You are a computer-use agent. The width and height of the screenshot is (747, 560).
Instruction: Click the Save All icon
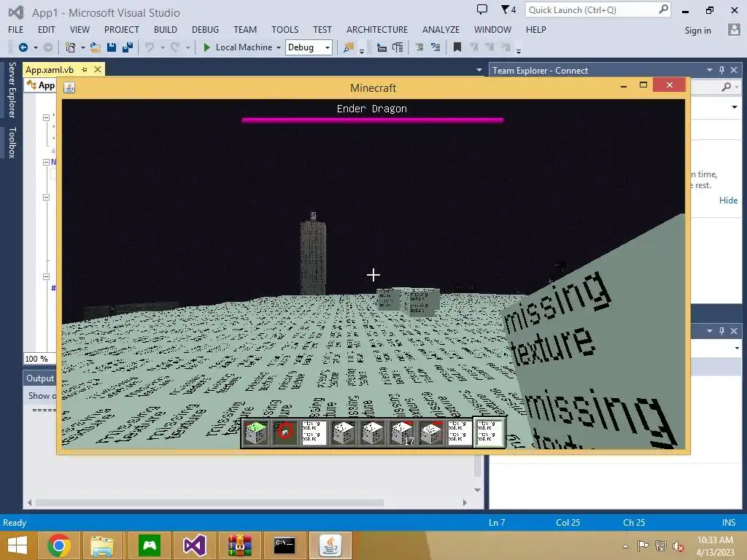click(128, 47)
